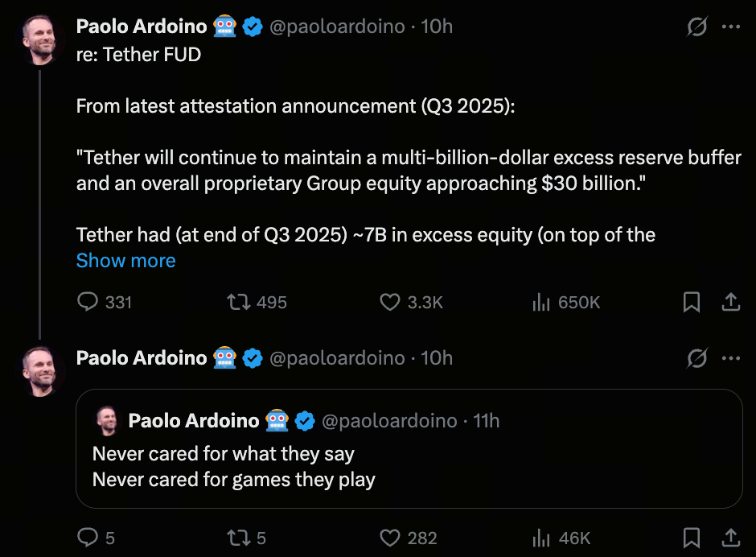
Task: Share the Tether FUD tweet
Action: pyautogui.click(x=730, y=303)
